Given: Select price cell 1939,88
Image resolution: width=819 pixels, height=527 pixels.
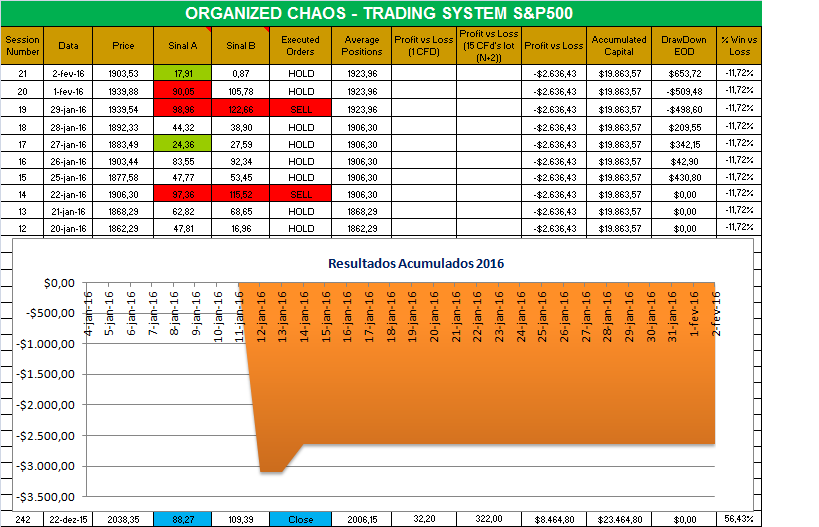Looking at the screenshot, I should pyautogui.click(x=123, y=91).
